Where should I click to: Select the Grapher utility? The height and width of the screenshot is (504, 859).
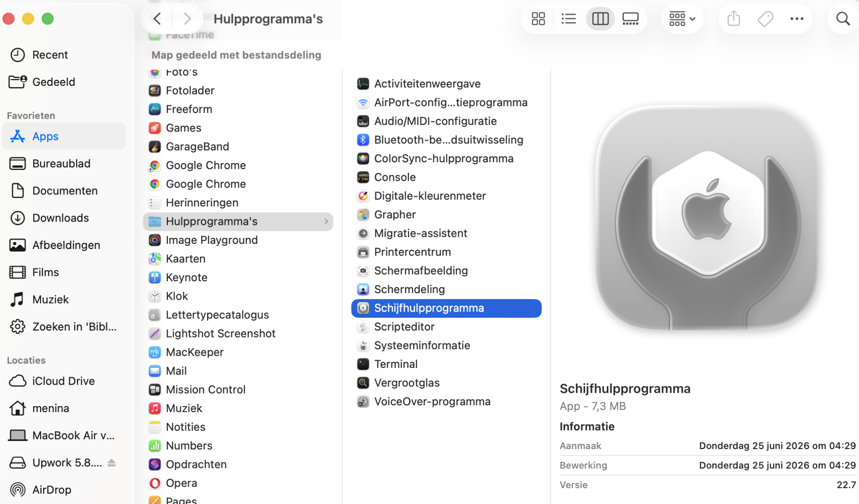(446, 214)
